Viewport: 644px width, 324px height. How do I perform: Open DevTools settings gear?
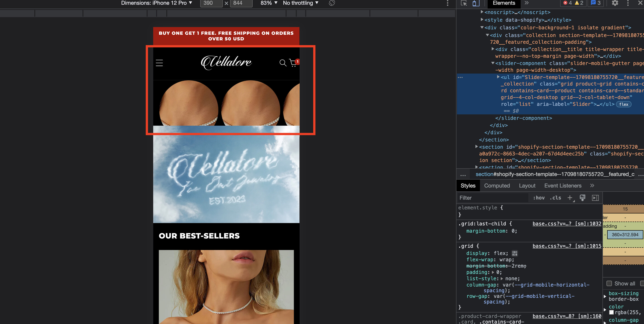pyautogui.click(x=615, y=3)
